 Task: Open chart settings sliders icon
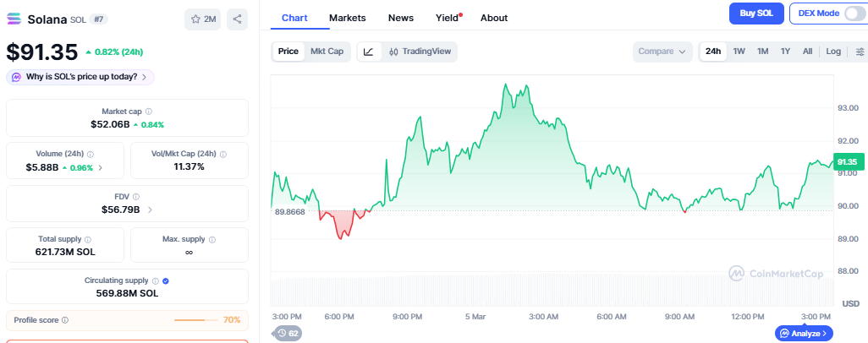tap(860, 52)
